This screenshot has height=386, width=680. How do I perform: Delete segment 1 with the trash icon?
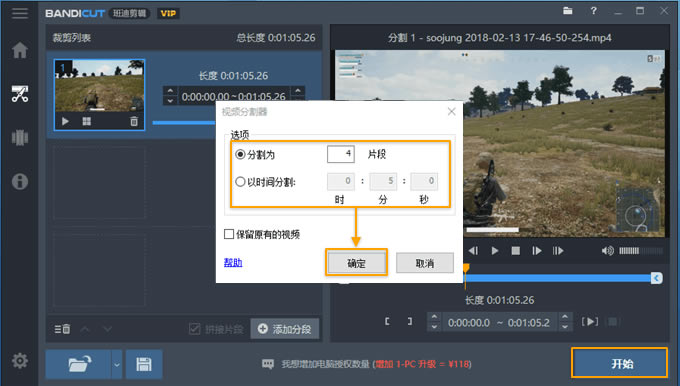[x=134, y=121]
